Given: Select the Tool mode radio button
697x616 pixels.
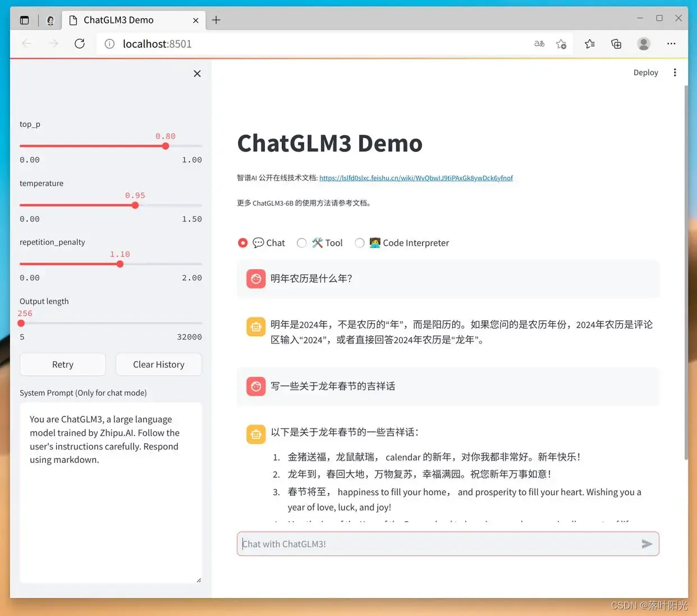Looking at the screenshot, I should pos(302,243).
